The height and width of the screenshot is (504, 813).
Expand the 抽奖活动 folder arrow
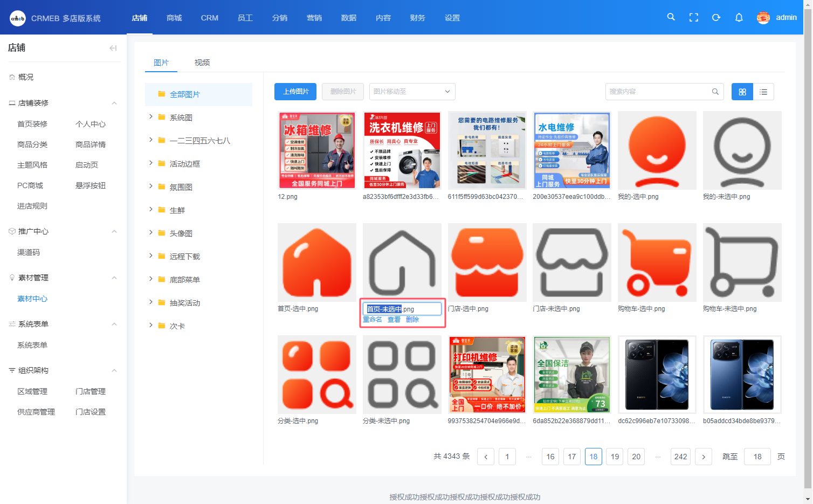(150, 302)
